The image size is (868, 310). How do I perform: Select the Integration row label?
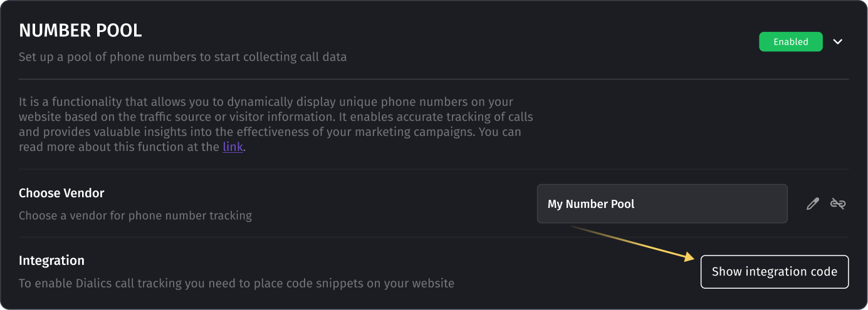(51, 261)
